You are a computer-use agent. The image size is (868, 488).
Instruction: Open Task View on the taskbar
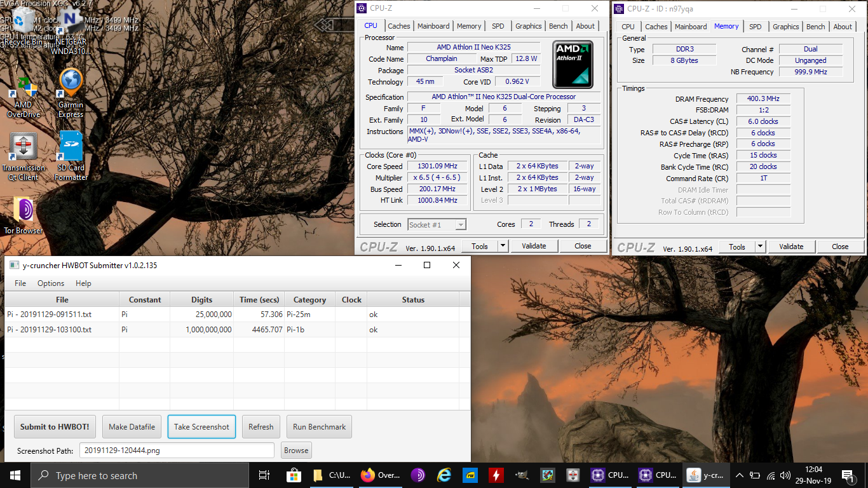tap(264, 475)
